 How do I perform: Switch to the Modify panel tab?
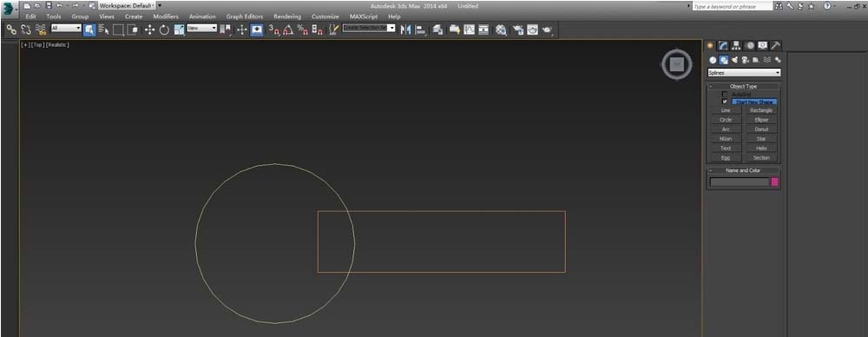(723, 45)
